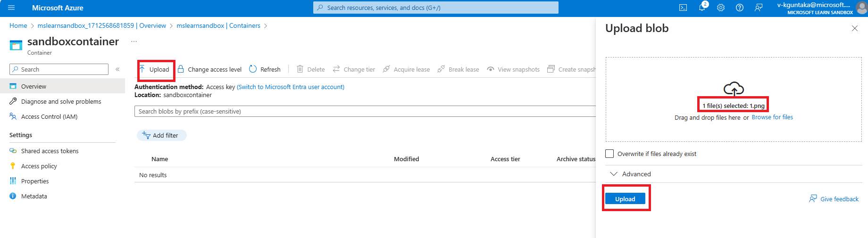Screen dimensions: 868x238
Task: Click Change tier in toolbar
Action: pos(354,70)
